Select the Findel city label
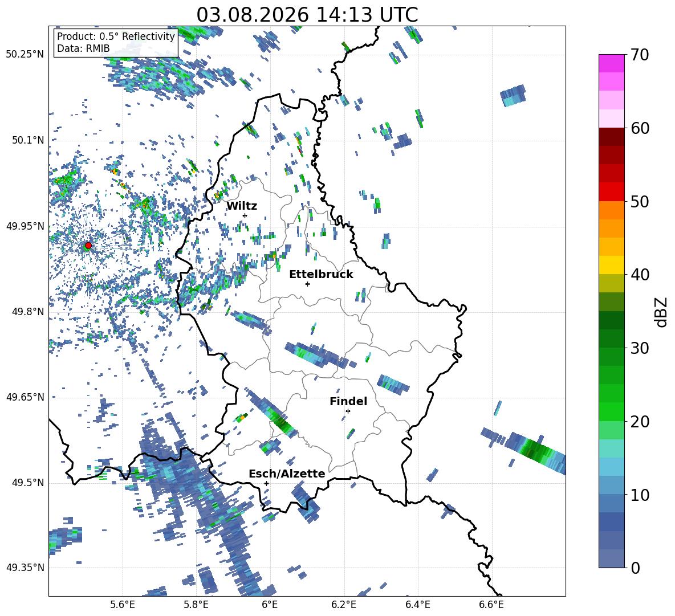This screenshot has width=675, height=616. point(348,401)
